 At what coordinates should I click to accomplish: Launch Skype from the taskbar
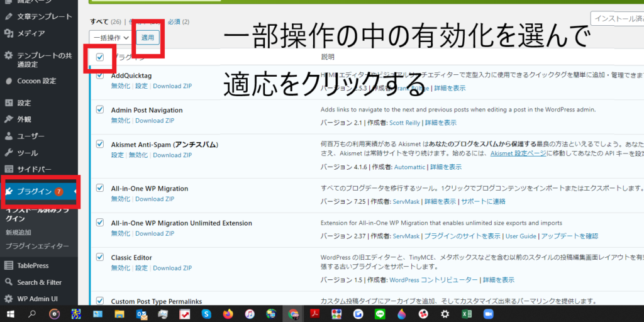[x=206, y=314]
